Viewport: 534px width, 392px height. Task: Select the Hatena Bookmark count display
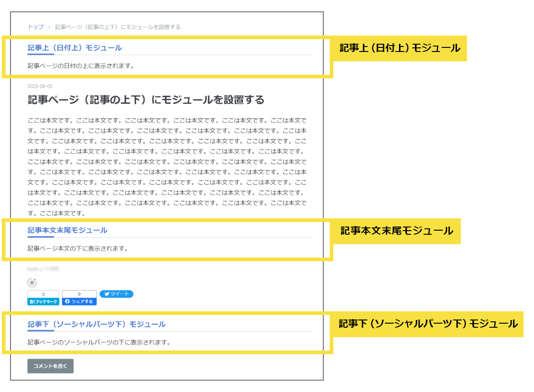click(43, 294)
